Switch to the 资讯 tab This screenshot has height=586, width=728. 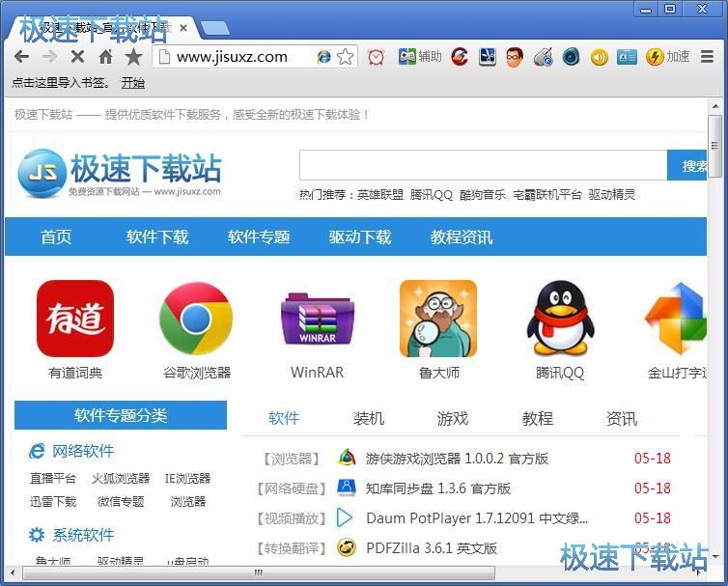pos(622,418)
